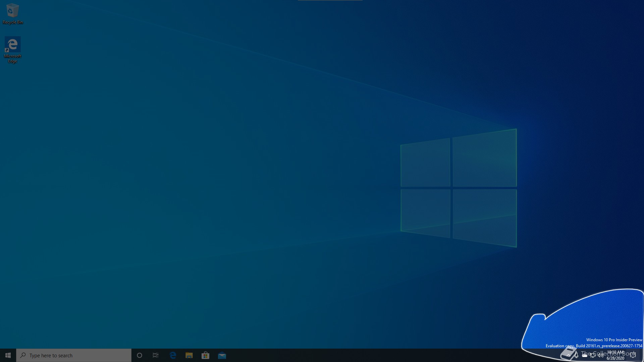Open the Mail app from taskbar
This screenshot has width=644, height=362.
222,355
